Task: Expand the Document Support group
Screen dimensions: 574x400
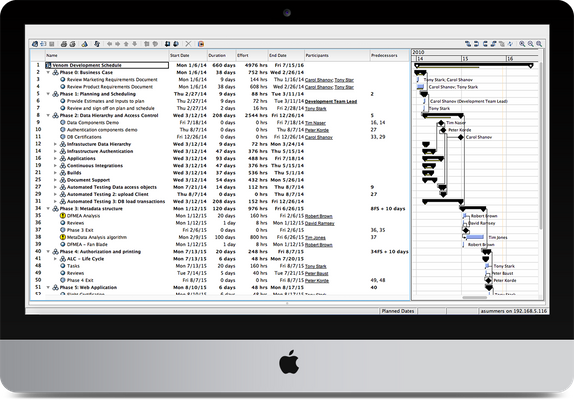Action: tap(55, 180)
